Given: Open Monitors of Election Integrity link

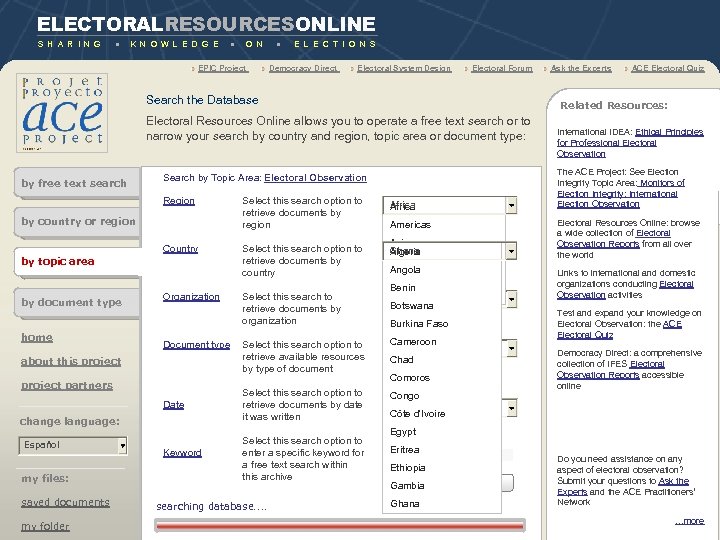Looking at the screenshot, I should 621,194.
